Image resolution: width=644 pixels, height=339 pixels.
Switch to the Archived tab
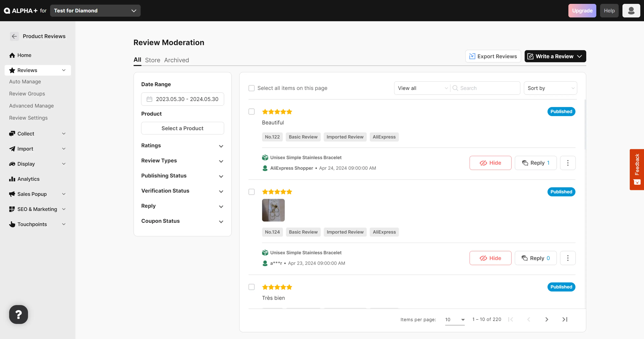(176, 60)
